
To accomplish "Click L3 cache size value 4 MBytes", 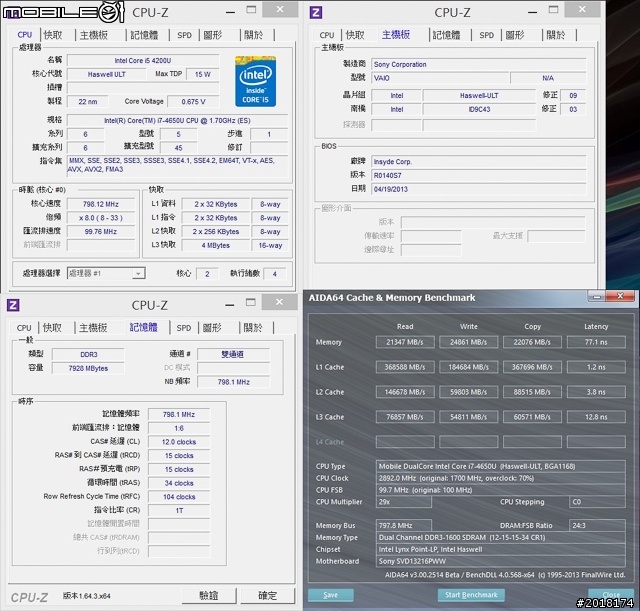I will [216, 245].
